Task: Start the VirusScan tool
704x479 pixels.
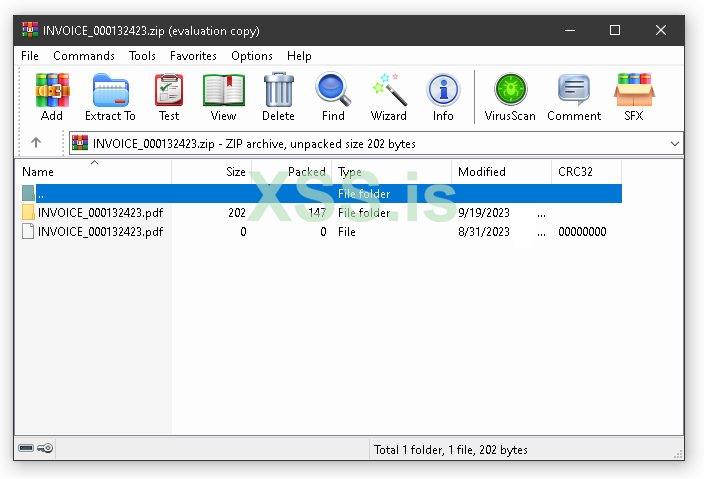Action: (510, 89)
